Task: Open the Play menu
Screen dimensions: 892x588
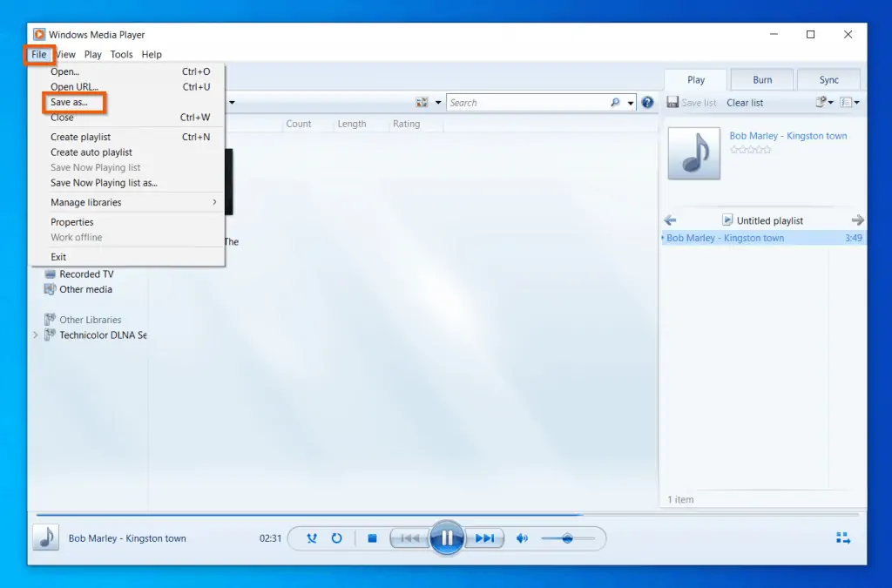Action: pos(92,54)
